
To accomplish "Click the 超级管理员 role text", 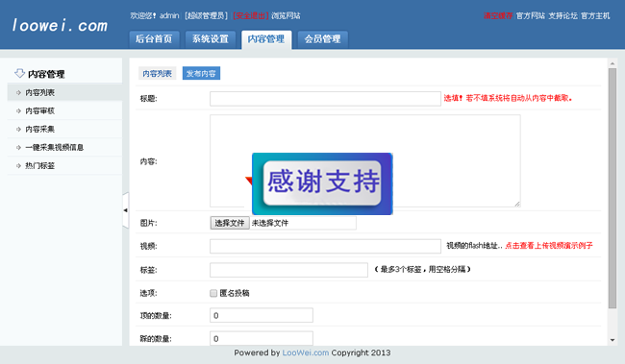I will click(206, 15).
